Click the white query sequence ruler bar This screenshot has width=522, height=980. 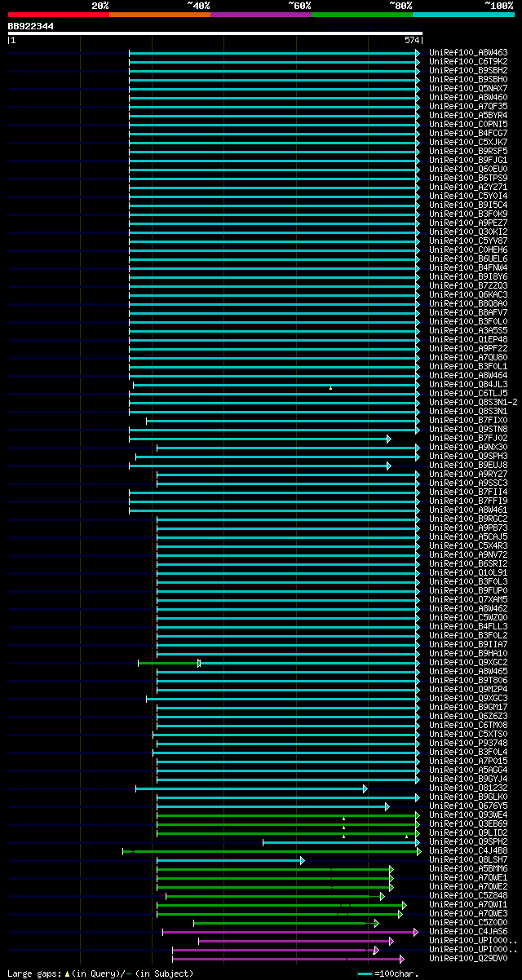[x=215, y=33]
